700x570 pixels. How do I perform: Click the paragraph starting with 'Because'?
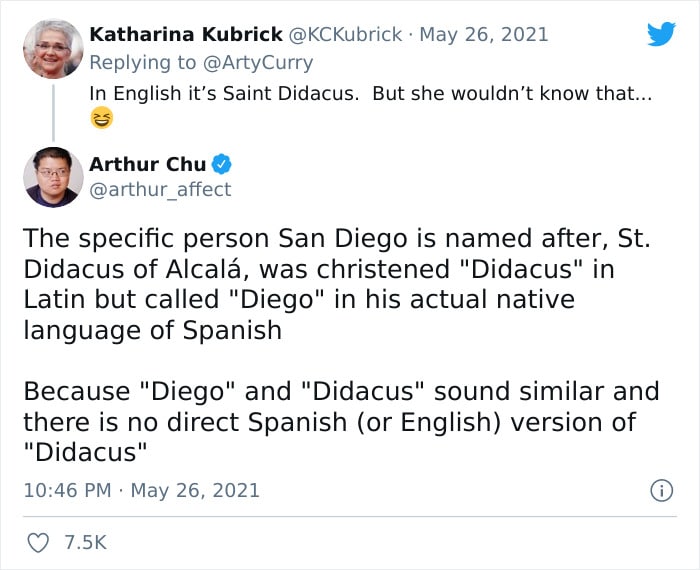(341, 422)
